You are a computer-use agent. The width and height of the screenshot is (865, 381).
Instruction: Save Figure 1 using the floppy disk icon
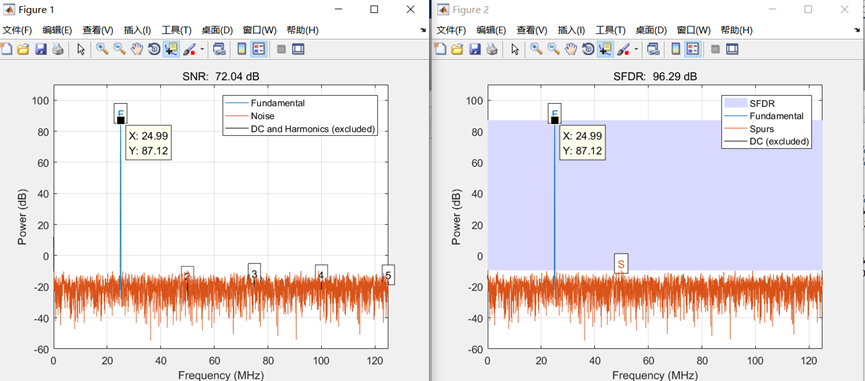click(40, 50)
